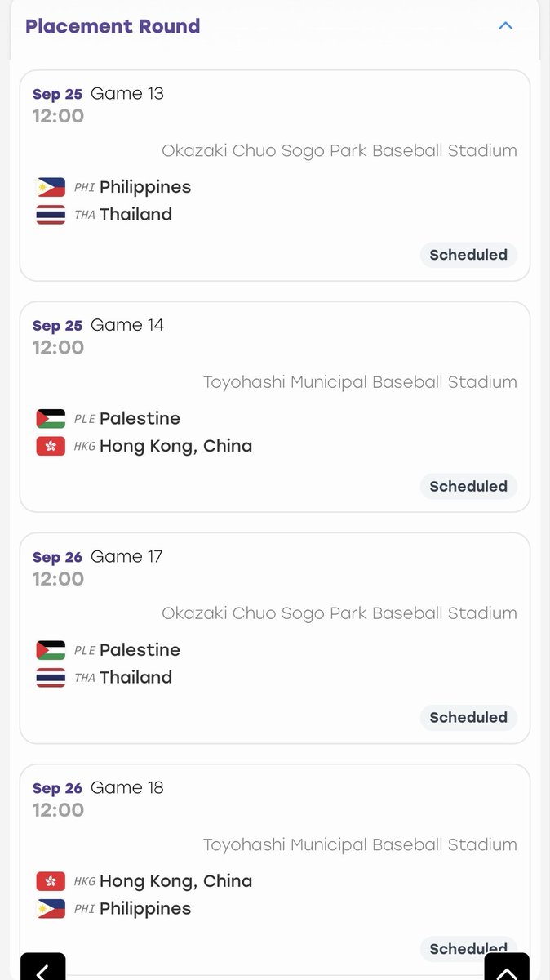550x980 pixels.
Task: Open the Hong Kong, China team in Game 14
Action: (x=175, y=447)
